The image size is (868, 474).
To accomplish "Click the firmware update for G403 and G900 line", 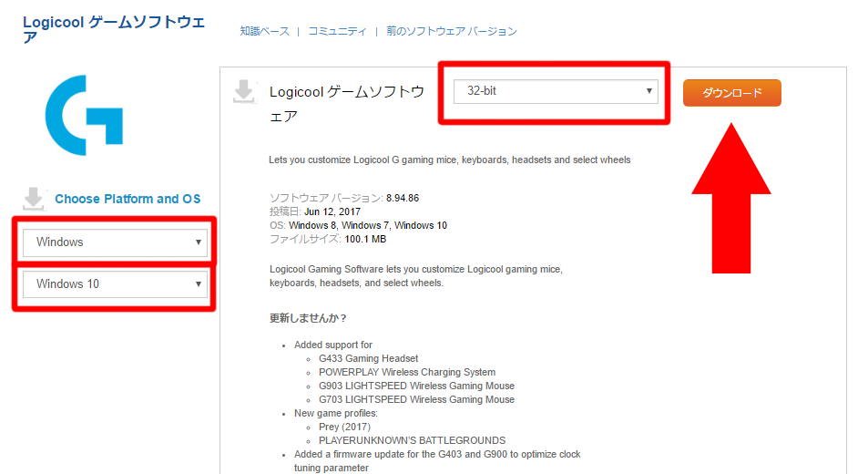I will point(437,460).
